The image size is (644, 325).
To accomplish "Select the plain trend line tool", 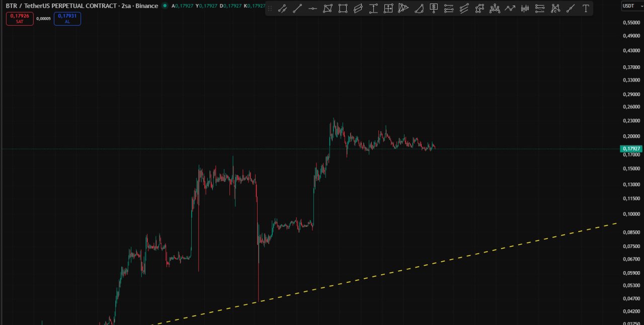I will pyautogui.click(x=297, y=9).
